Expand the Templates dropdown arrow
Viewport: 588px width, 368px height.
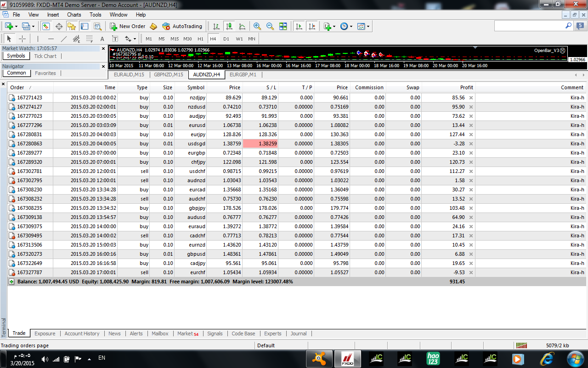368,26
